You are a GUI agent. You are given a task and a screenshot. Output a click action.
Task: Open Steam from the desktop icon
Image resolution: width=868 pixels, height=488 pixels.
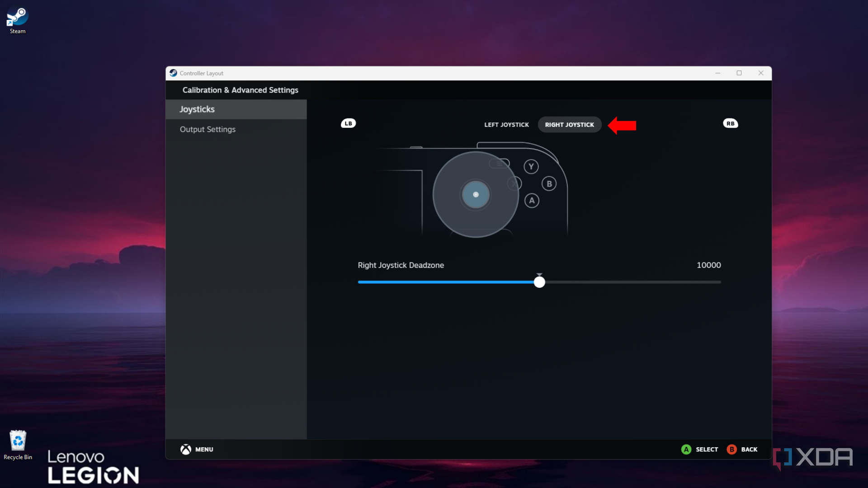(17, 17)
